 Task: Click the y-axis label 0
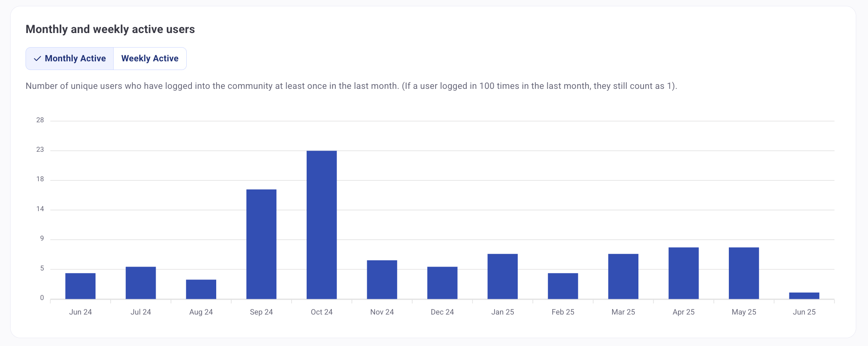42,298
